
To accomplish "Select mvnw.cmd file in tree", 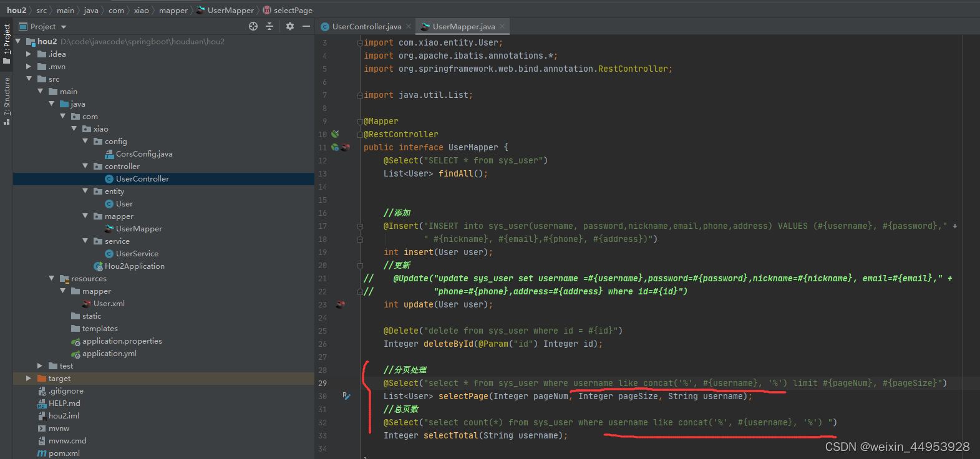I will [x=67, y=440].
